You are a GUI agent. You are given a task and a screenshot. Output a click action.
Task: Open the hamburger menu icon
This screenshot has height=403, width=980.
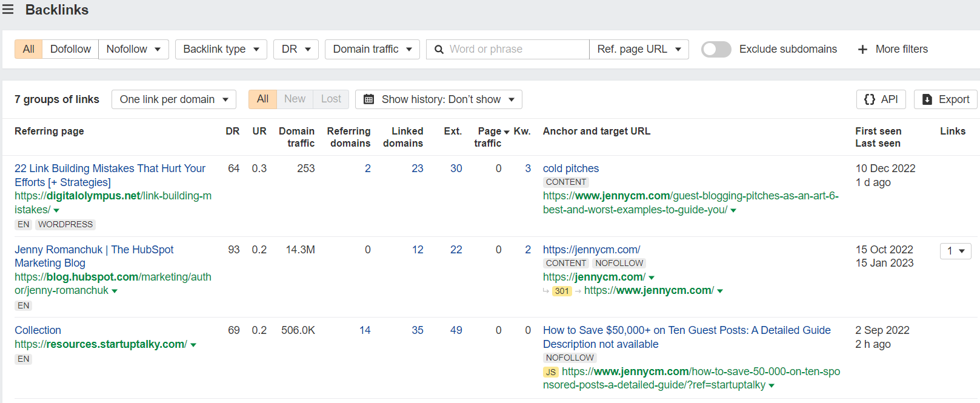8,10
